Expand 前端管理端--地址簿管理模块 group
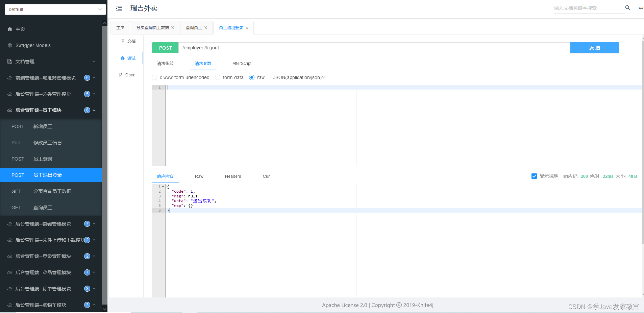 pyautogui.click(x=94, y=78)
